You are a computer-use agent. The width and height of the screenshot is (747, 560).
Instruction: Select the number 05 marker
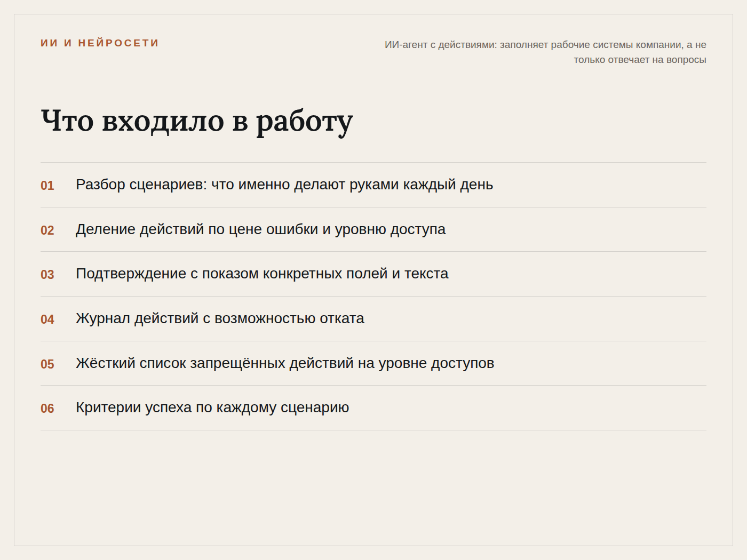pyautogui.click(x=47, y=364)
